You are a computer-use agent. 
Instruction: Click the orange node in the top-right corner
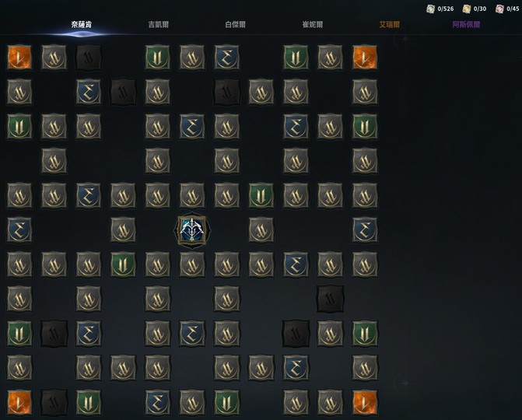click(365, 58)
